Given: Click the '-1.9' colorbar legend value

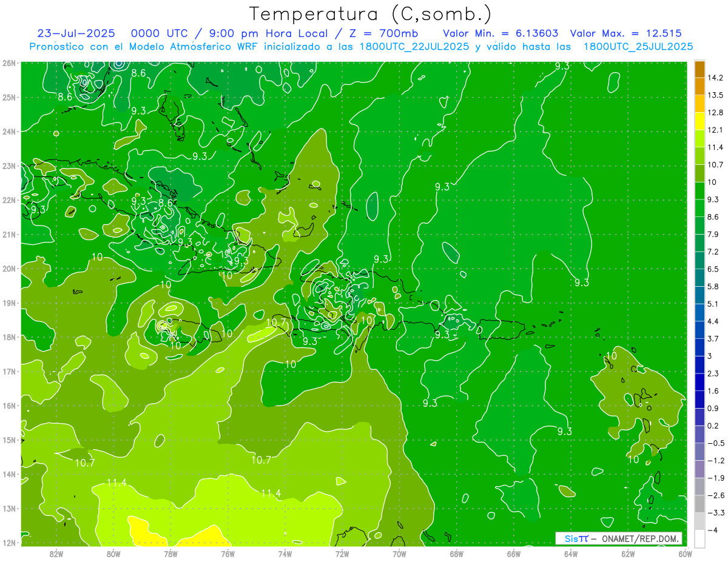Looking at the screenshot, I should (715, 478).
